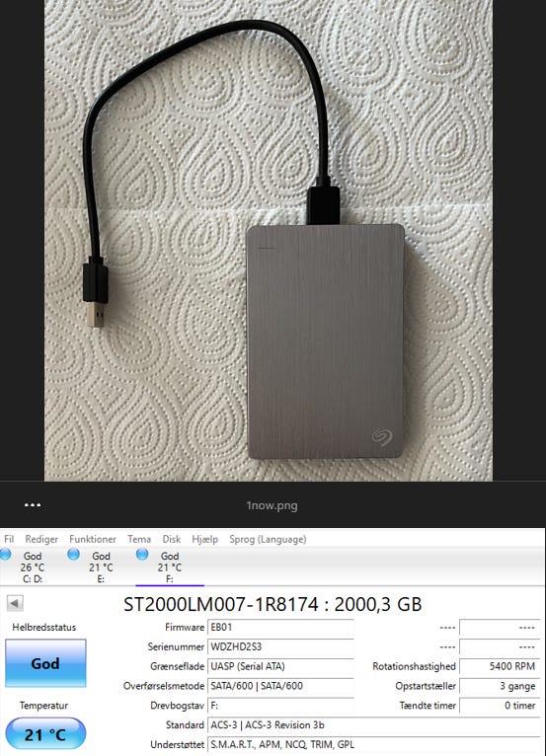Open the Funktioner menu
This screenshot has width=546, height=756.
tap(93, 539)
